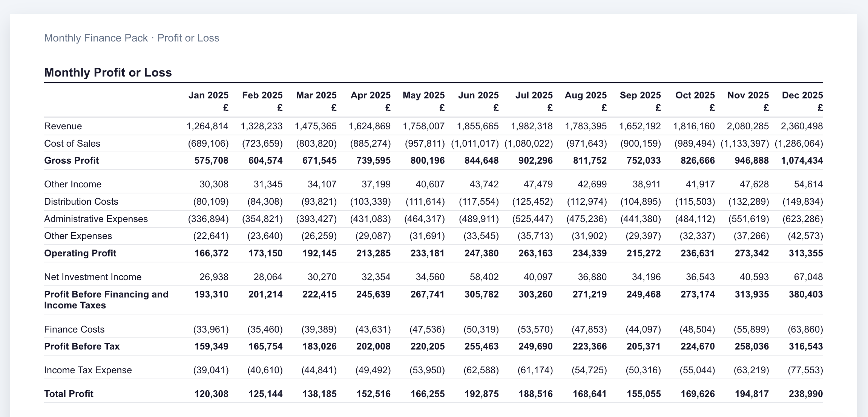Click the Administrative Expenses row label
Viewport: 868px width, 417px height.
[x=96, y=219]
